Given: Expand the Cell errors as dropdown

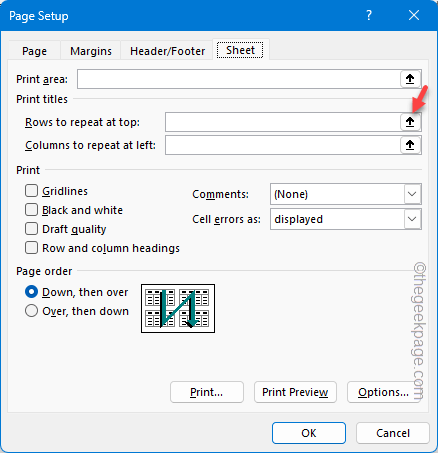Looking at the screenshot, I should 346,219.
